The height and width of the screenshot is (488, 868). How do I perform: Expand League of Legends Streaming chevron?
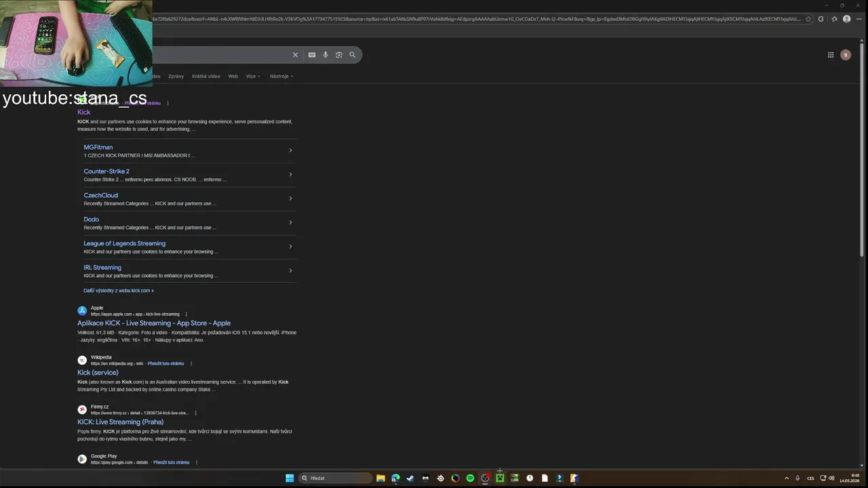290,247
